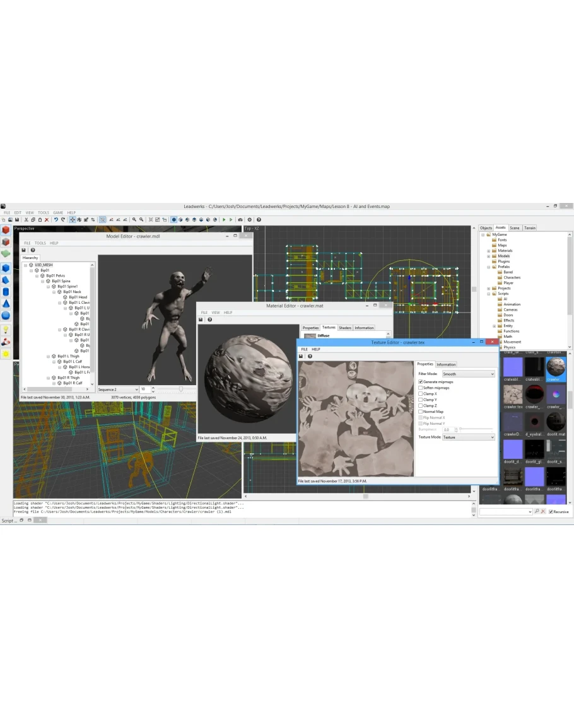574x728 pixels.
Task: Switch to the Scene tab
Action: pyautogui.click(x=515, y=228)
